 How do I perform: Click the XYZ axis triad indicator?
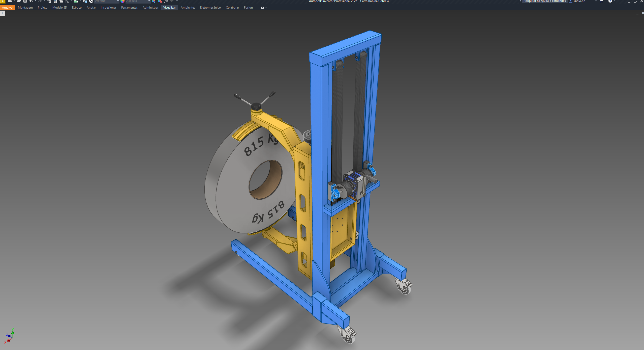coord(9,336)
